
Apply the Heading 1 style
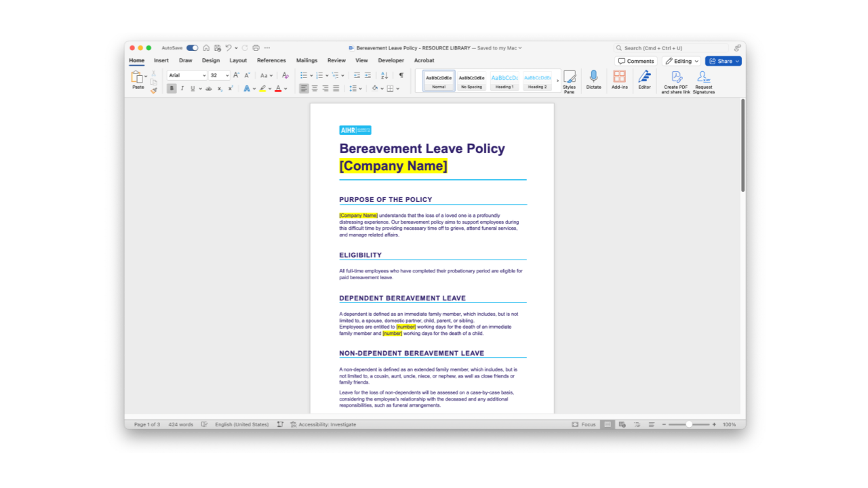click(x=505, y=81)
